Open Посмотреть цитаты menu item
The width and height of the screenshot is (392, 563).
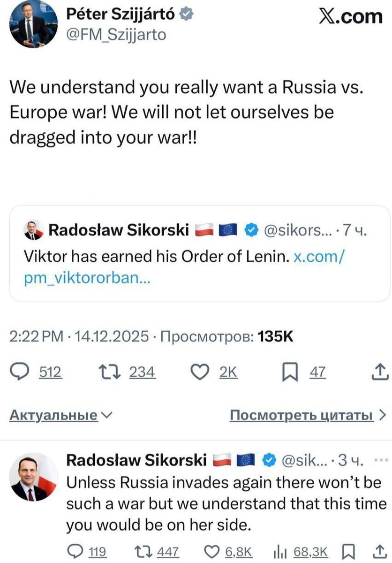(302, 415)
